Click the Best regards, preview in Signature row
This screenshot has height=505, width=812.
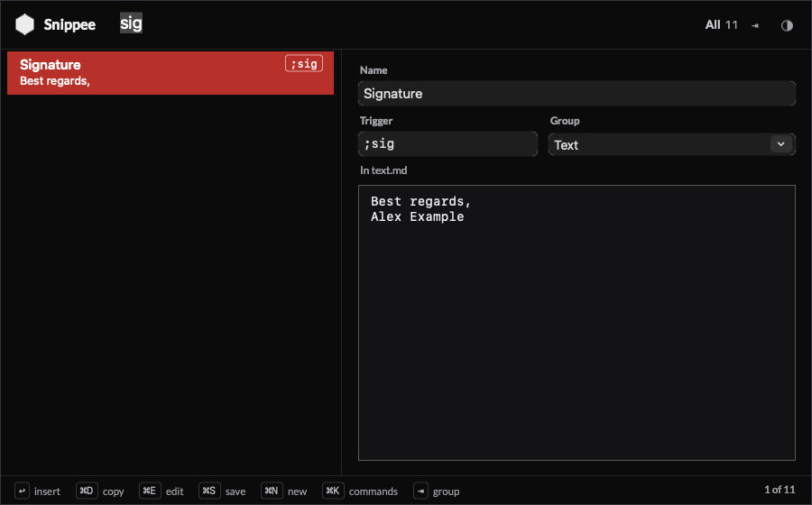(x=55, y=81)
